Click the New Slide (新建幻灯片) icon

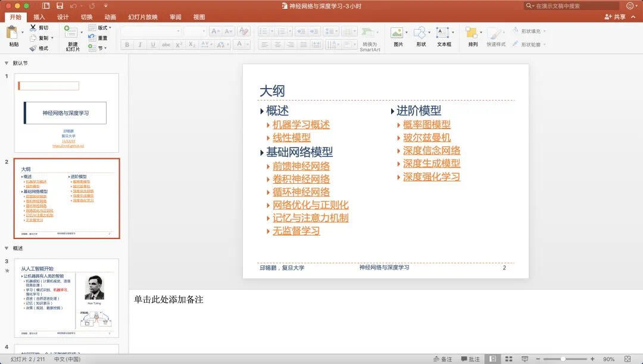point(71,33)
